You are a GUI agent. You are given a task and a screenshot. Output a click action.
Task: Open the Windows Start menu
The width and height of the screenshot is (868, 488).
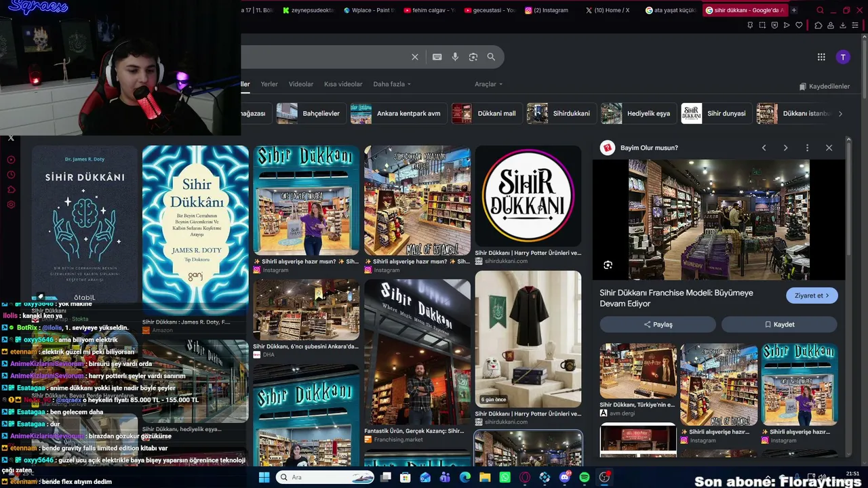click(264, 477)
